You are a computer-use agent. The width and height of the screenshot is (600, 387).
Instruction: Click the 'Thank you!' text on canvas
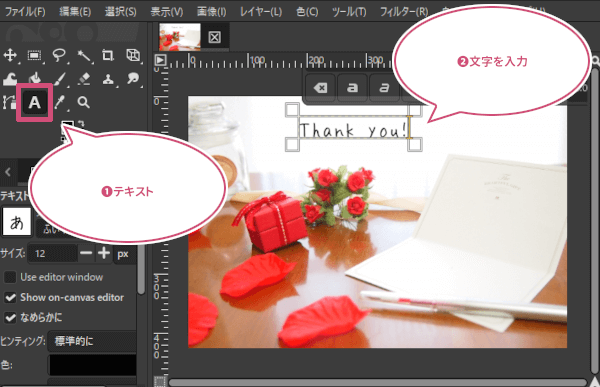tap(353, 131)
